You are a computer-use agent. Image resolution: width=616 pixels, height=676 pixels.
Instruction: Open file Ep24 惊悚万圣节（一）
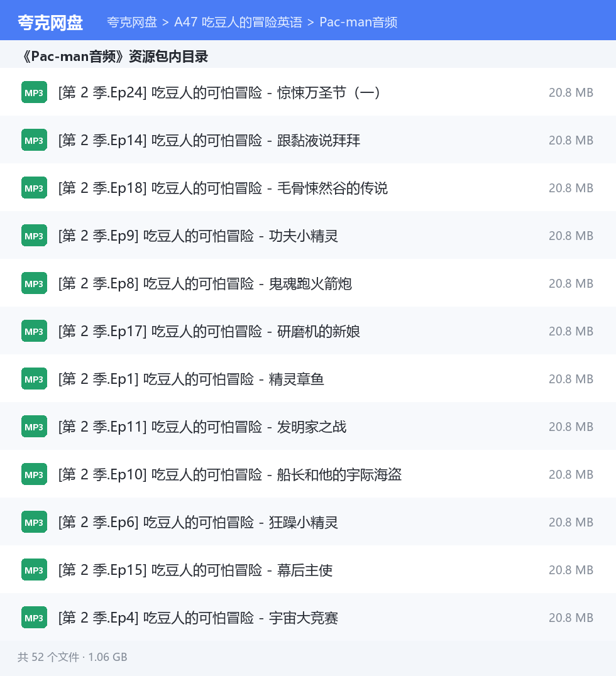[x=219, y=92]
